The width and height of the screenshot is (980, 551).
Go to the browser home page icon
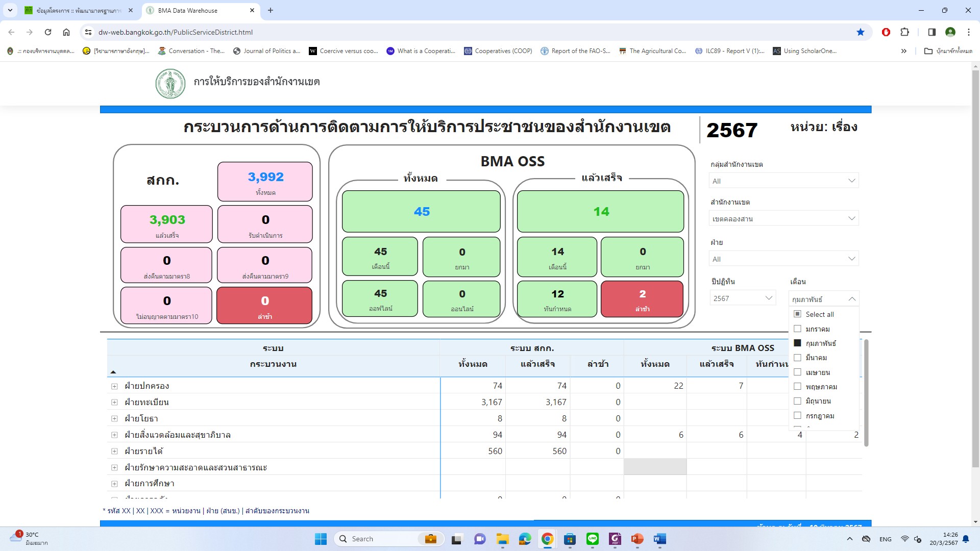point(66,32)
